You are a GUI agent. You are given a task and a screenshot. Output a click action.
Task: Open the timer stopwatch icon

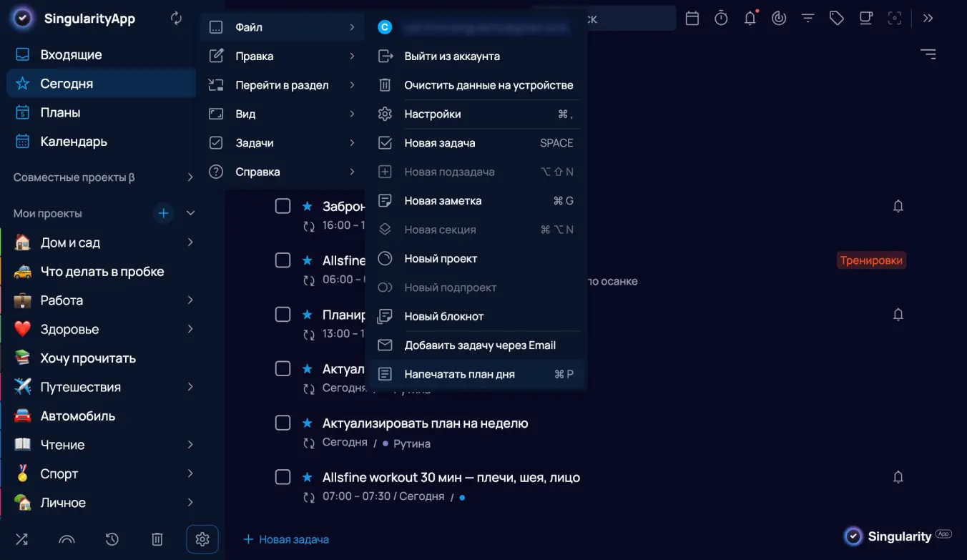click(x=721, y=19)
